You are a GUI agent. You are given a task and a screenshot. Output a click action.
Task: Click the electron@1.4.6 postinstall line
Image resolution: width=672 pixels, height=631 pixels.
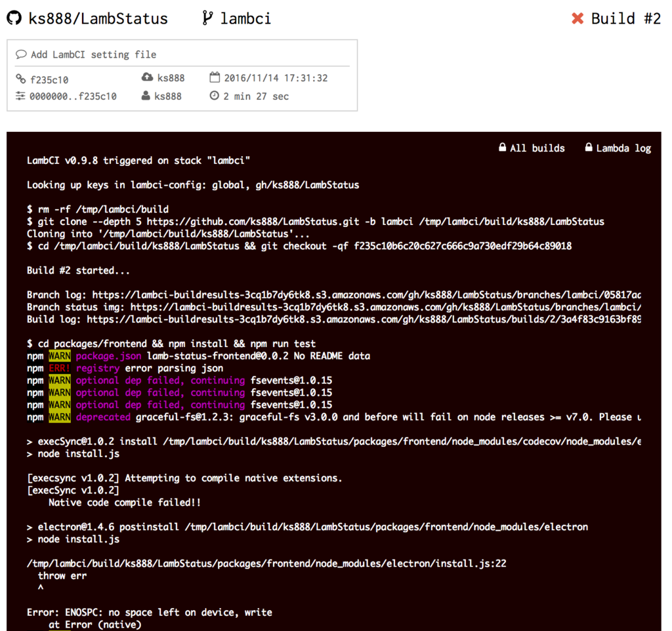tap(307, 527)
